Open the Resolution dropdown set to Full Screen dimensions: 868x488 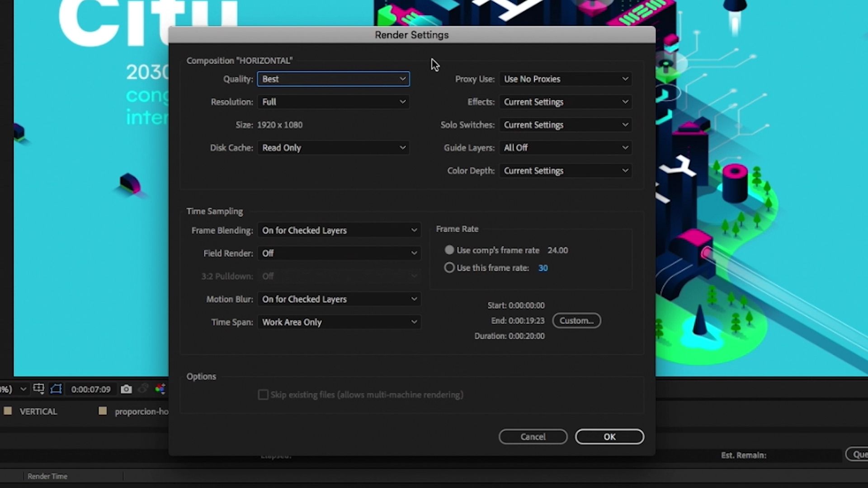[x=333, y=102]
